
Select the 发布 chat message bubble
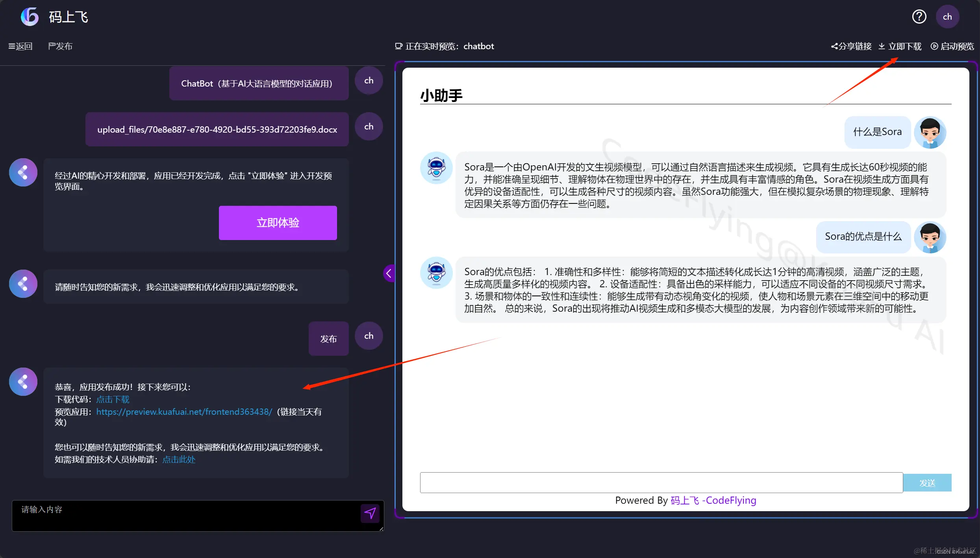click(x=328, y=339)
